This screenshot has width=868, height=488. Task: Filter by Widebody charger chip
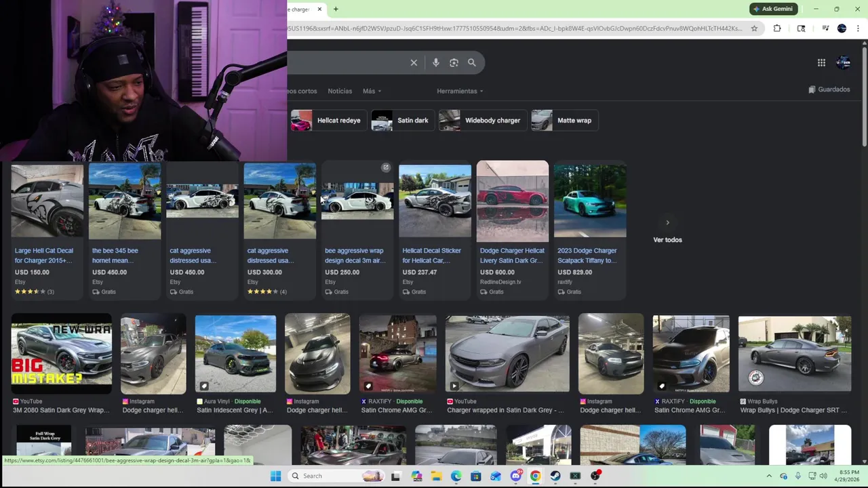tap(483, 121)
